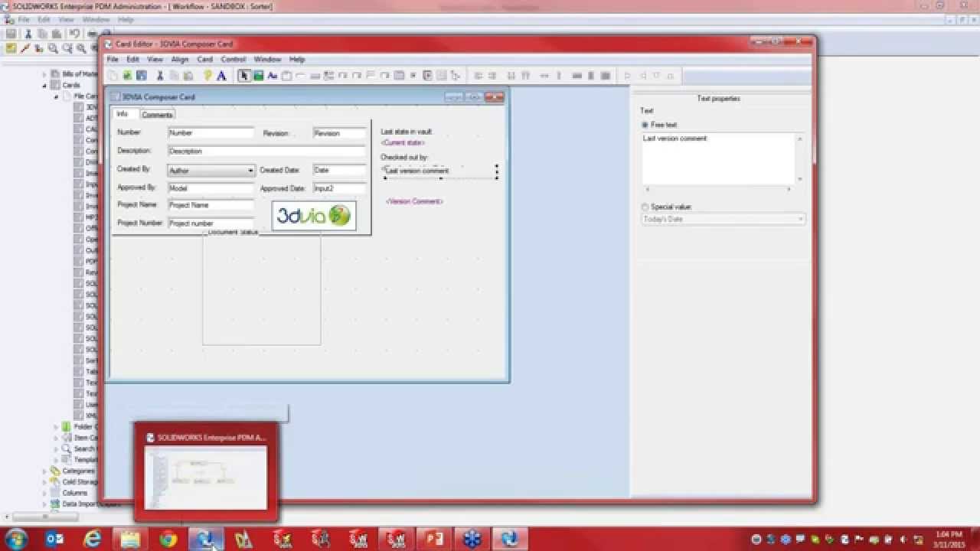
Task: Click the Number input field on the card
Action: click(x=211, y=132)
